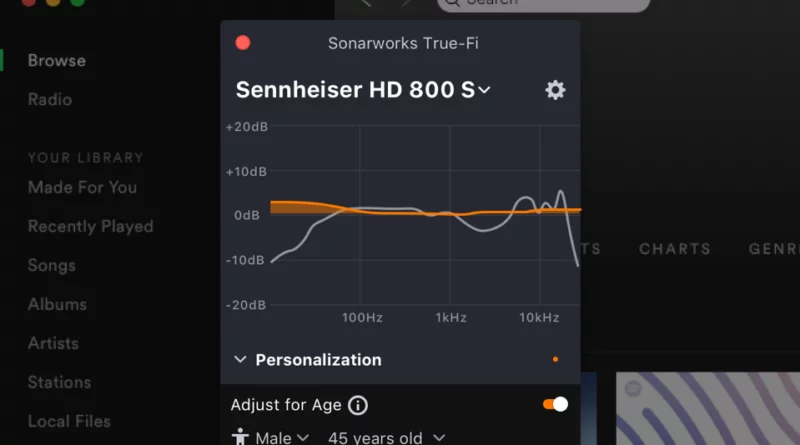Viewport: 800px width, 445px height.
Task: Open Recently Played list
Action: point(91,226)
